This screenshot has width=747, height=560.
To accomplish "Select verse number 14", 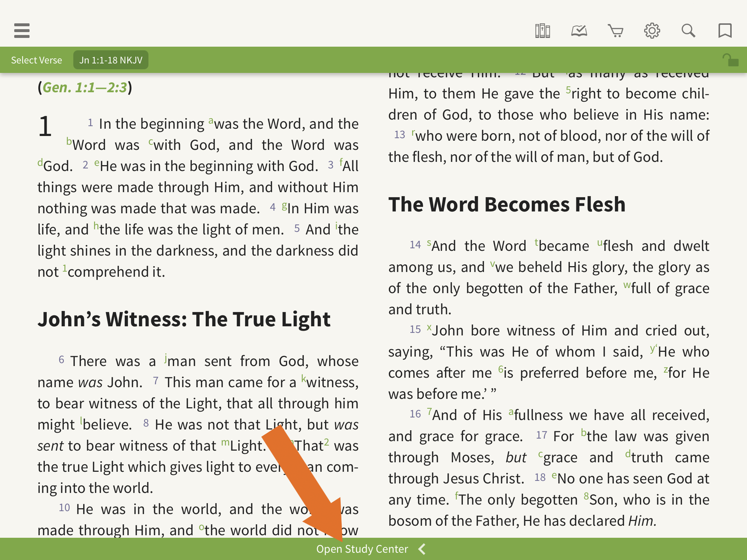I will (x=415, y=245).
